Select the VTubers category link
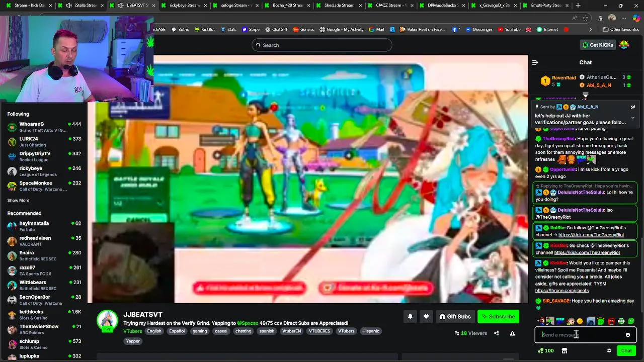 132,331
